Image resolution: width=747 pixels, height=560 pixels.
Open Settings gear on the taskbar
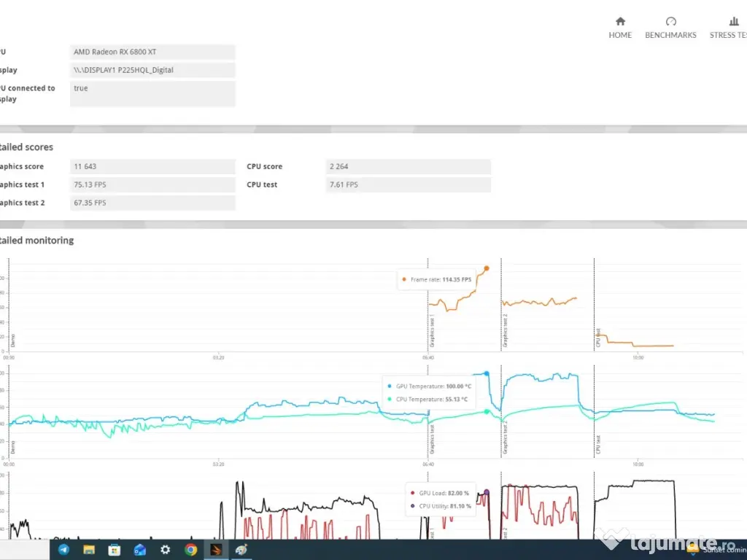166,550
